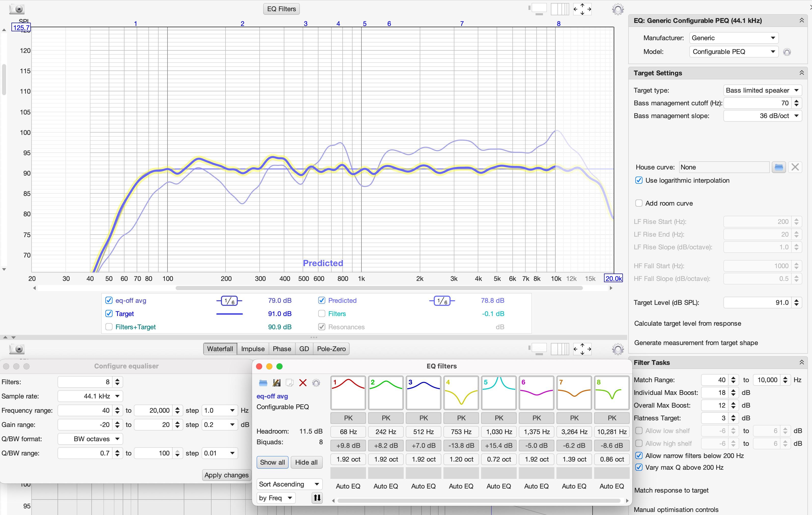The height and width of the screenshot is (515, 812).
Task: Capture the SPL graph with the top camera icon
Action: [17, 9]
